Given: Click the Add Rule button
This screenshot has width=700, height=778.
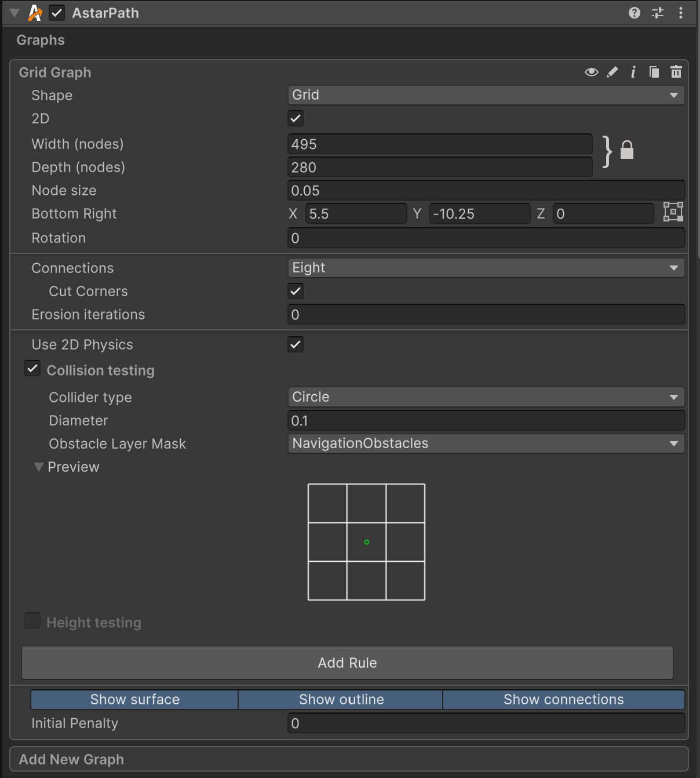Looking at the screenshot, I should [x=347, y=663].
